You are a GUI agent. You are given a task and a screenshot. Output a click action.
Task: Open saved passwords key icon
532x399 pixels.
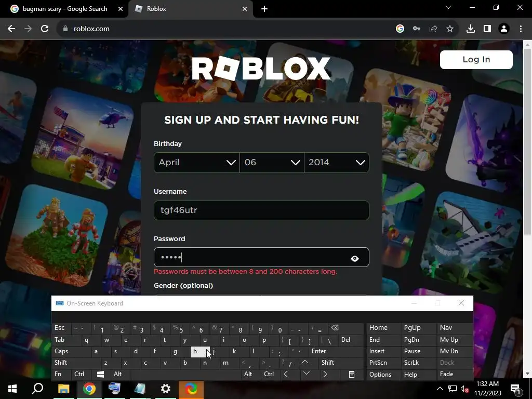tap(417, 29)
